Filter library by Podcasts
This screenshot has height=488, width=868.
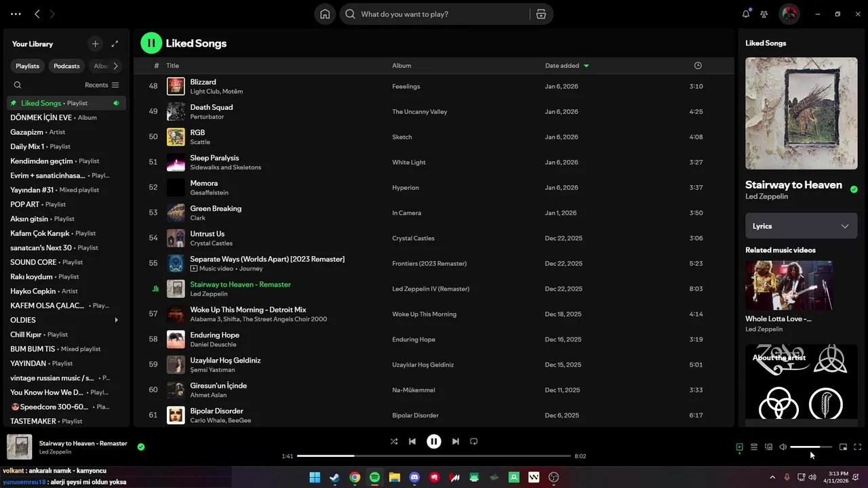click(x=67, y=66)
